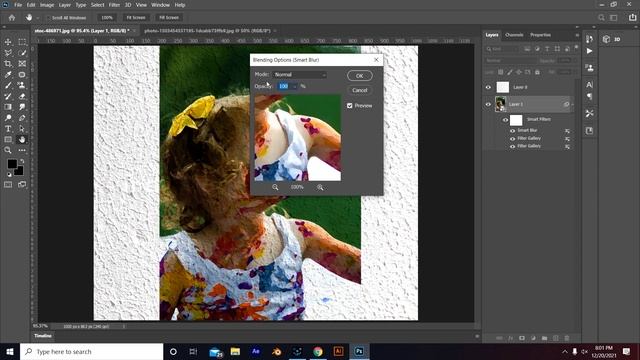Screen dimensions: 640x360
Task: Open the blending Mode dropdown
Action: coord(300,75)
